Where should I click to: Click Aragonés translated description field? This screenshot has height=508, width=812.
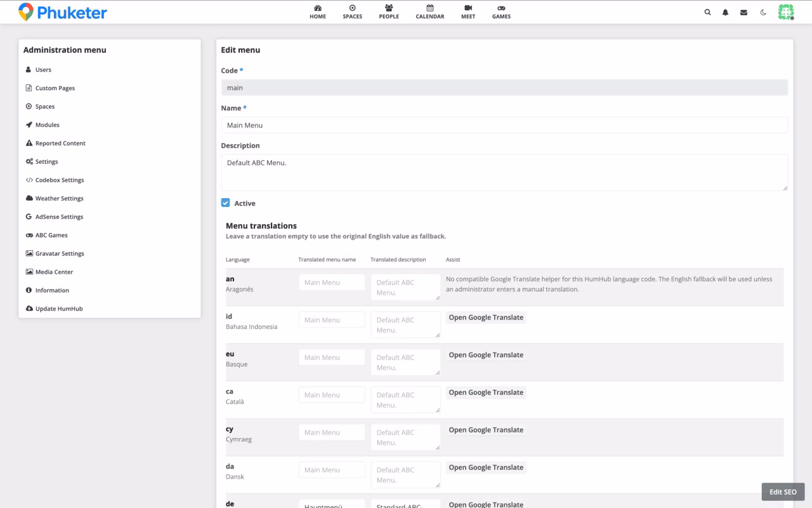(x=405, y=287)
